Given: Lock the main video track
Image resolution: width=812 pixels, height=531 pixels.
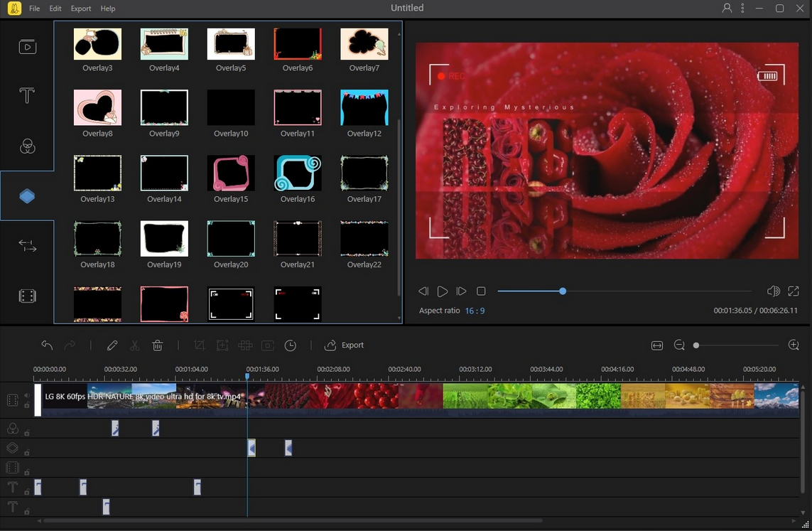Looking at the screenshot, I should coord(27,405).
